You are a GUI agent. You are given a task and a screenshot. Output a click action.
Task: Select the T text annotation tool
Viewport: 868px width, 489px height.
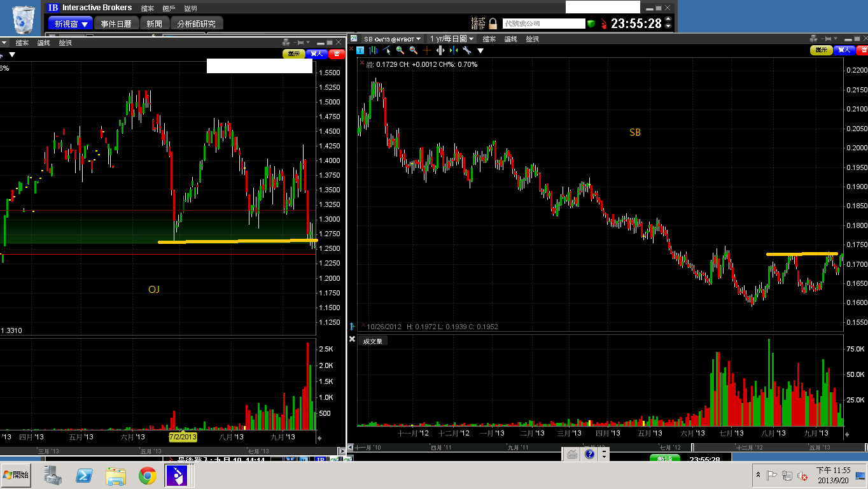click(360, 50)
